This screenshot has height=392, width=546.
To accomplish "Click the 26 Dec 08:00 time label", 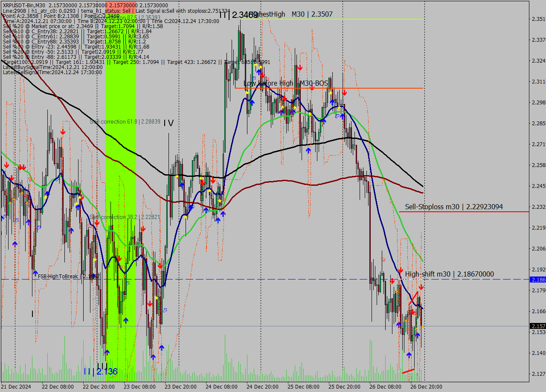I will pyautogui.click(x=386, y=387).
